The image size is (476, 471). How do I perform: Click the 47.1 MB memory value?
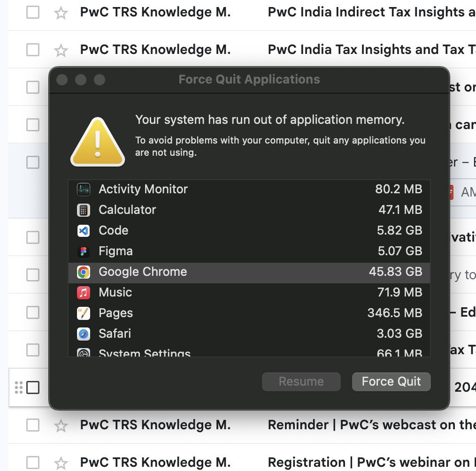tap(400, 210)
